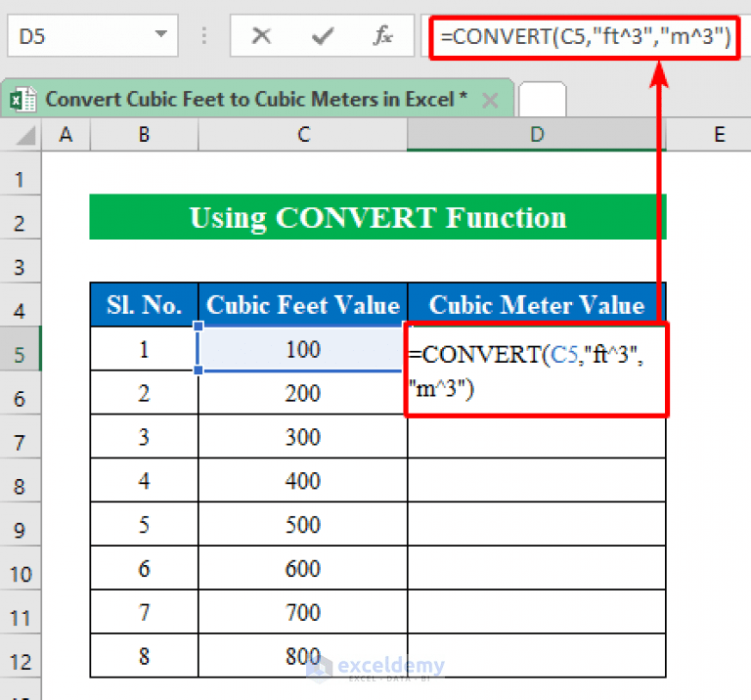The height and width of the screenshot is (700, 751).
Task: Click the cell containing 700
Action: point(303,612)
